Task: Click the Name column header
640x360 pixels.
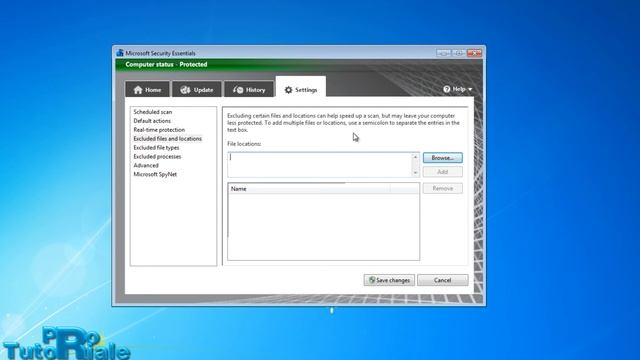Action: pos(309,189)
